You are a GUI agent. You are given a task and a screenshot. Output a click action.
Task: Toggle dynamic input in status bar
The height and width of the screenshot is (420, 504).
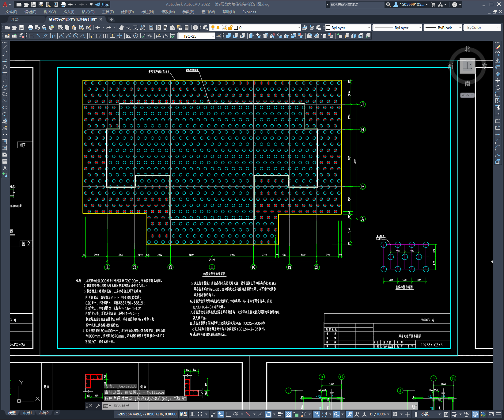click(x=221, y=414)
